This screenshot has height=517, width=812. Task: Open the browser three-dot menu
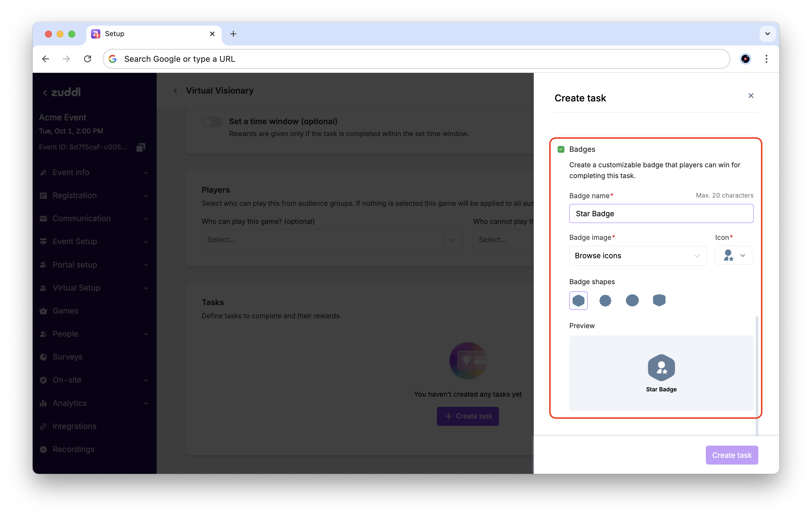[x=766, y=59]
